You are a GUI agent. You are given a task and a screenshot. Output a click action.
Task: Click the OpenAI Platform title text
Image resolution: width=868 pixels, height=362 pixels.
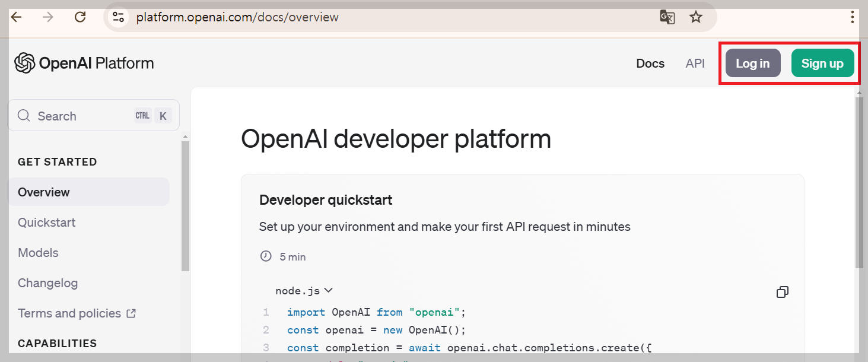pyautogui.click(x=96, y=63)
